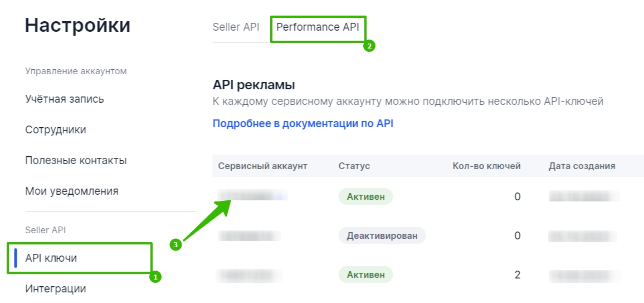Viewport: 644px width, 303px height.
Task: Select API ключи menu item
Action: [51, 258]
